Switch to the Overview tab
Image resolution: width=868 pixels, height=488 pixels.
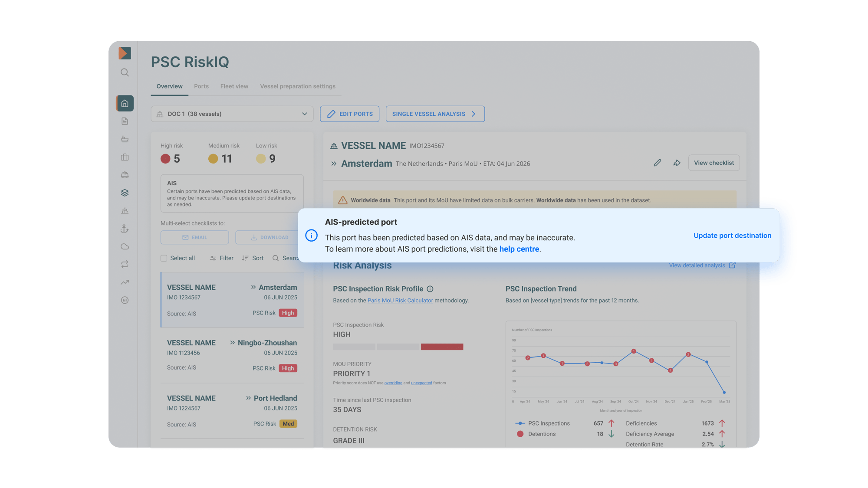click(169, 86)
